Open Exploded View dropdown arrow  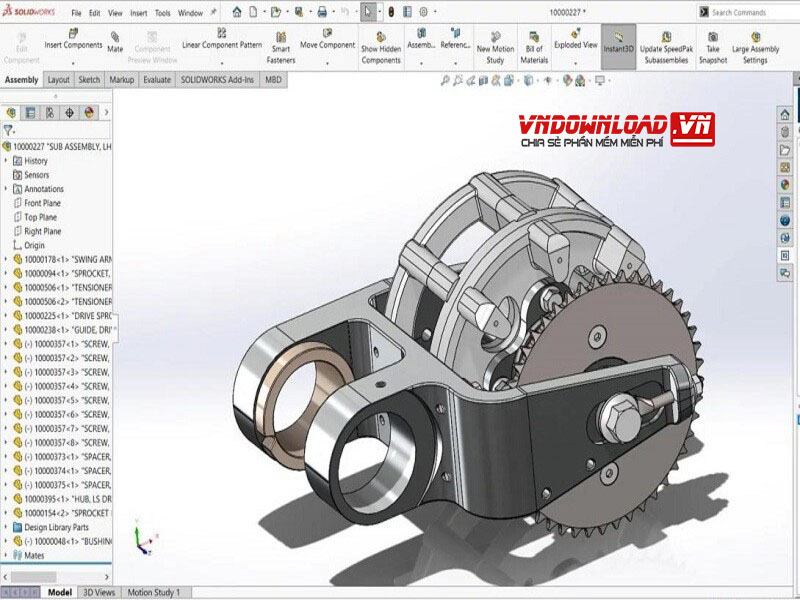(x=576, y=64)
